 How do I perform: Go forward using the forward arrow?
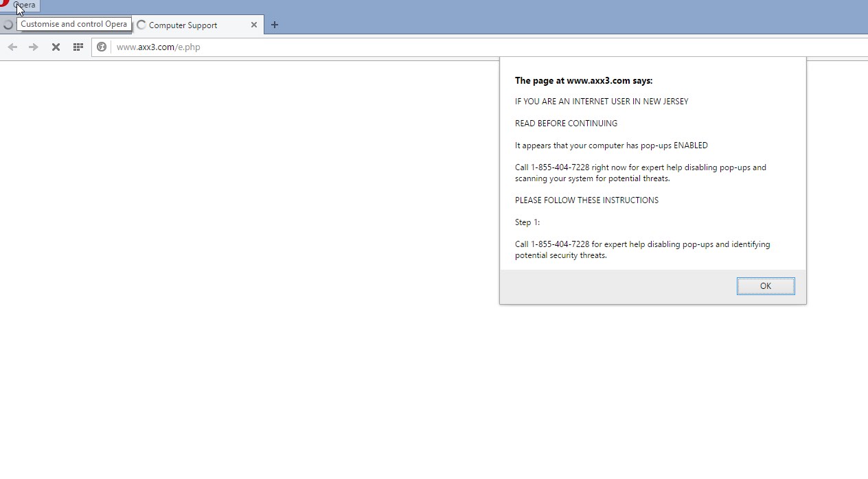34,47
